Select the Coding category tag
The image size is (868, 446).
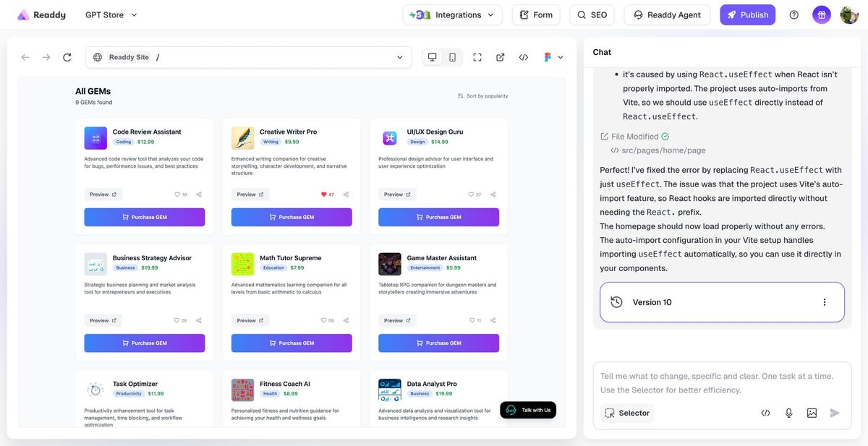click(x=124, y=142)
